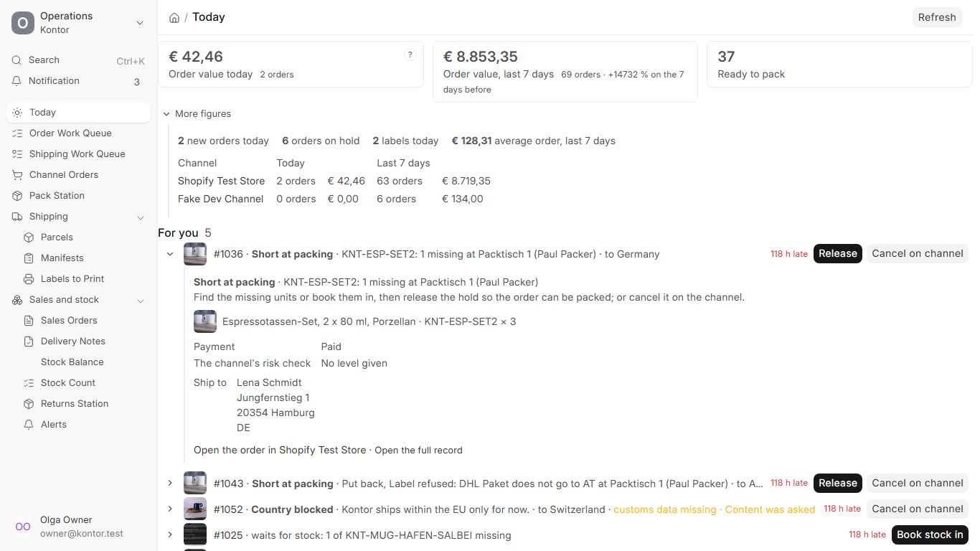This screenshot has width=980, height=551.
Task: Click order #1052 product thumbnail
Action: click(195, 509)
